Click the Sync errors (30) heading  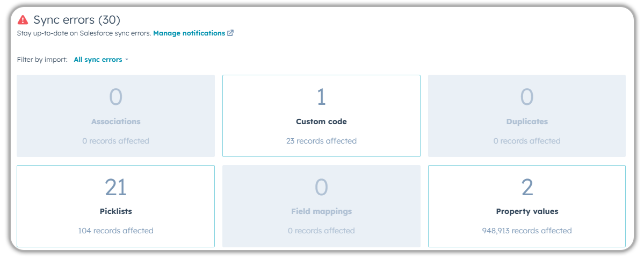[77, 20]
